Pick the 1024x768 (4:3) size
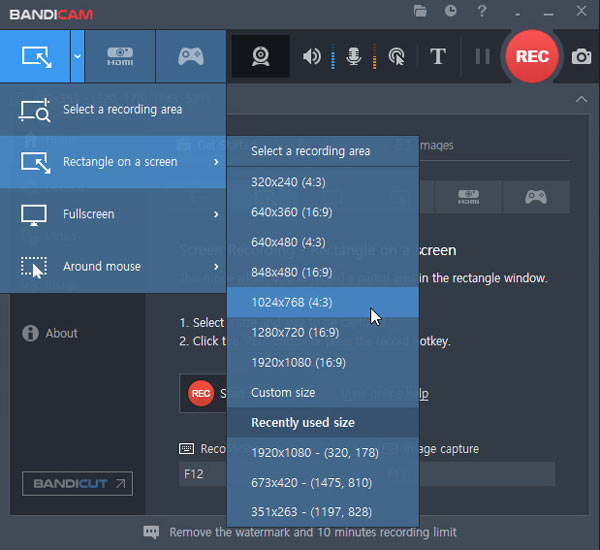The image size is (600, 550). (323, 302)
